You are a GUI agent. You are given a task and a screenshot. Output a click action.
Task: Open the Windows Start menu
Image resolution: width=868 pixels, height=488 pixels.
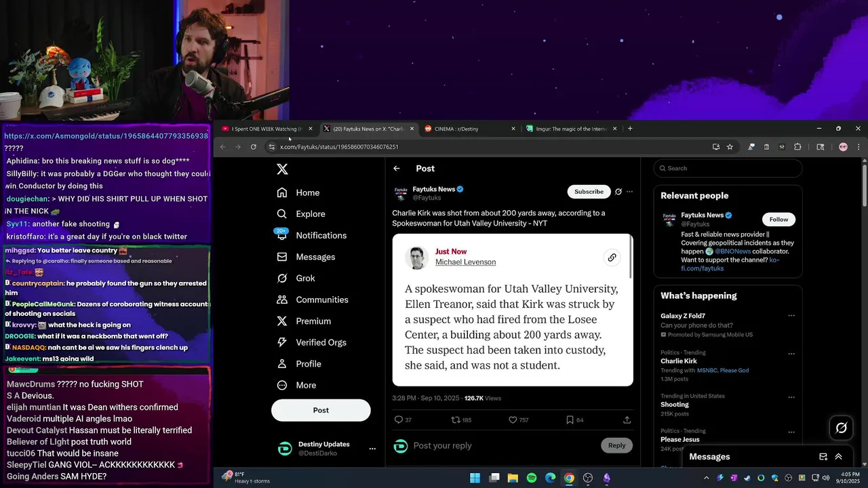coord(475,478)
